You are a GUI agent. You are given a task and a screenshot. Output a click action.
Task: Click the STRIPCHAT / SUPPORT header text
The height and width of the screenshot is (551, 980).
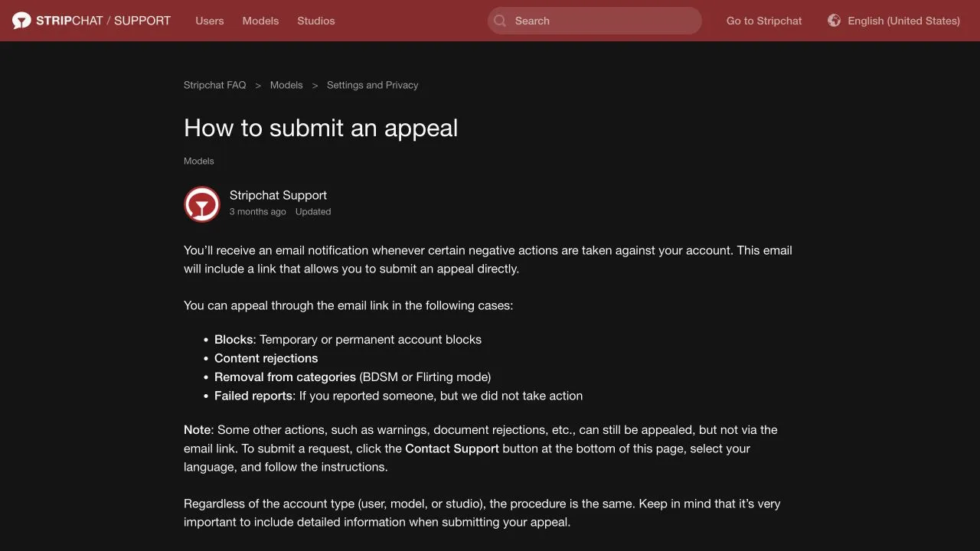(x=103, y=21)
